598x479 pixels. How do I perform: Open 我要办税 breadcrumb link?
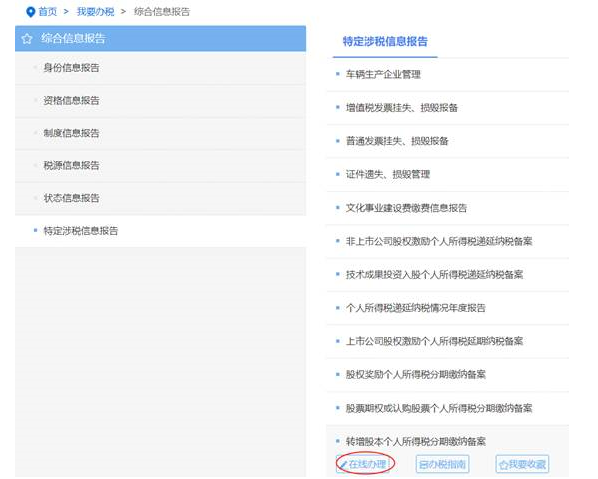[x=95, y=12]
